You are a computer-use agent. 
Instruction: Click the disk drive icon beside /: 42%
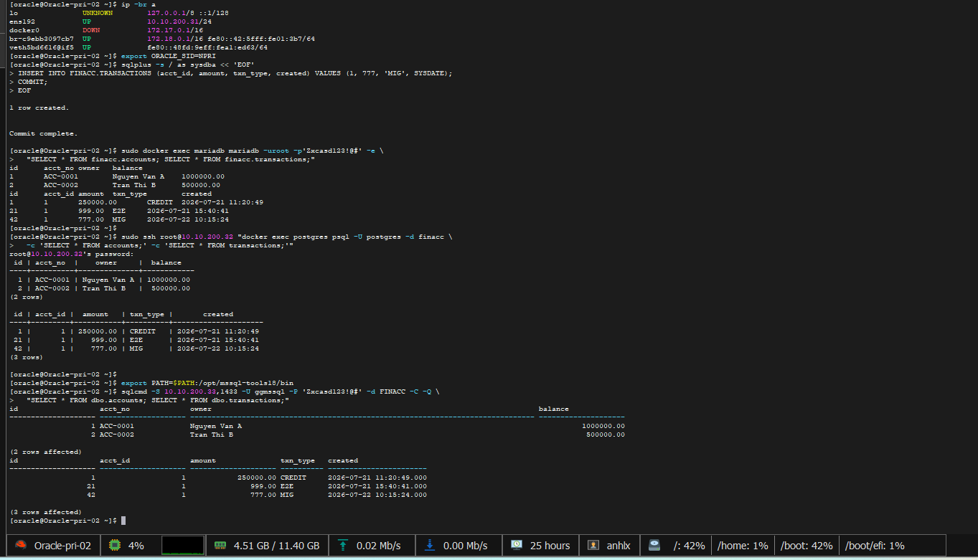pyautogui.click(x=654, y=545)
